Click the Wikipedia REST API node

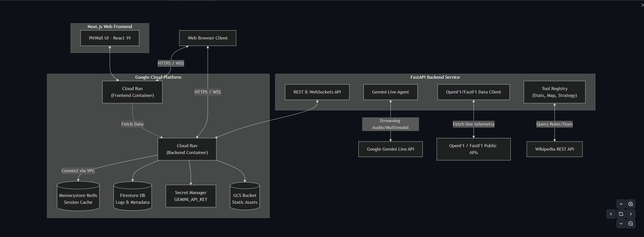554,149
